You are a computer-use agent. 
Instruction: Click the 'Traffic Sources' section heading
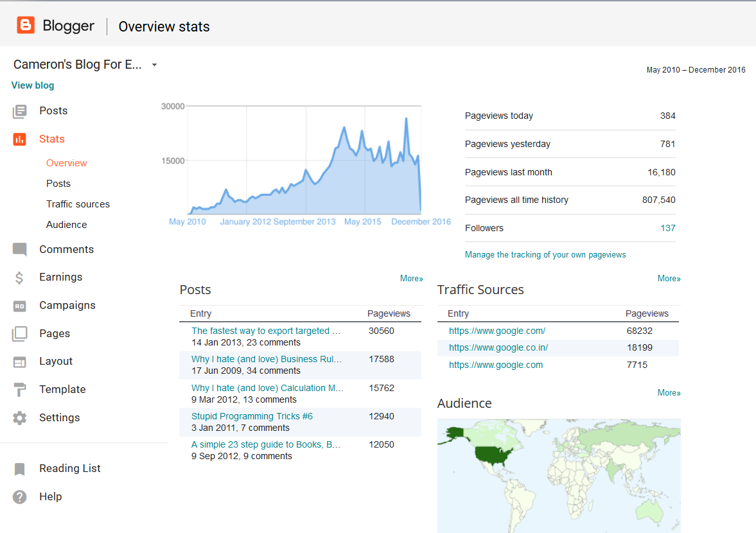pyautogui.click(x=480, y=290)
